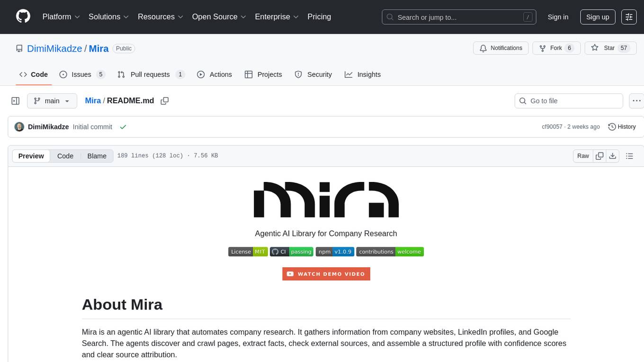
Task: Focus the Search or jump to field
Action: 459,17
